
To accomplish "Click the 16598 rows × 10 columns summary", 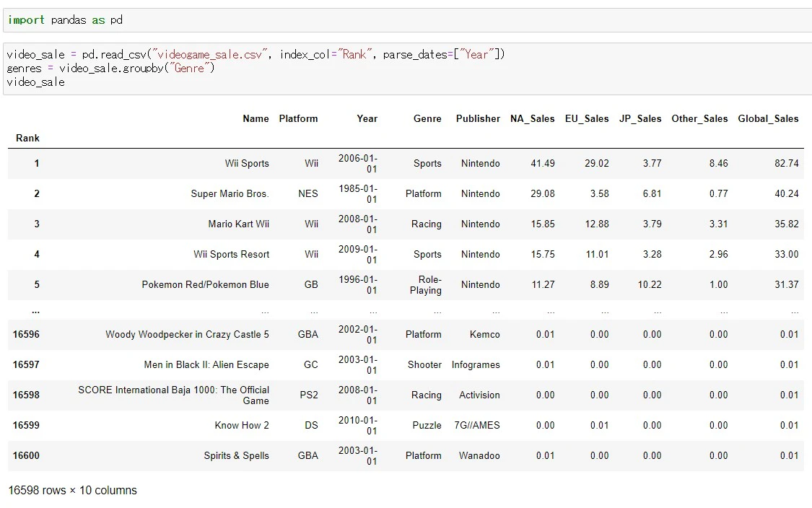I will [72, 491].
